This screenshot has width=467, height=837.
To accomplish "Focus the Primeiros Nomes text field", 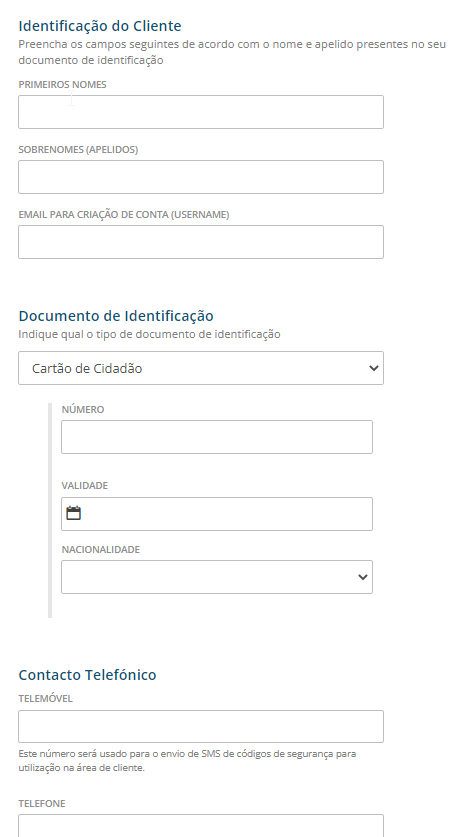I will point(201,112).
